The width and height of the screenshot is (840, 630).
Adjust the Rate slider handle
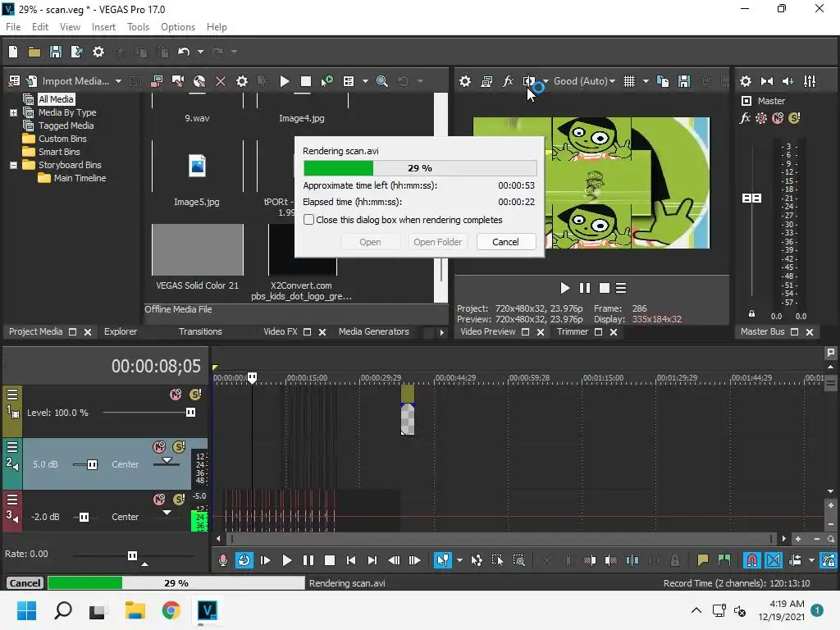[132, 555]
